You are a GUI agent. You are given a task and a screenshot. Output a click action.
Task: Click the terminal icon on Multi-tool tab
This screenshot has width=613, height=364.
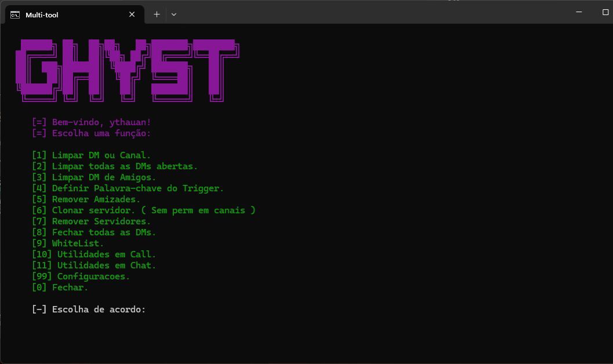click(15, 15)
